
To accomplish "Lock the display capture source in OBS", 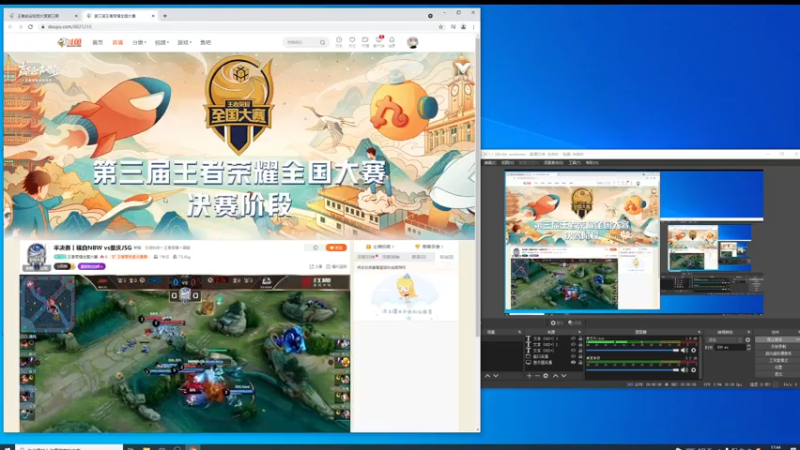I will 581,362.
